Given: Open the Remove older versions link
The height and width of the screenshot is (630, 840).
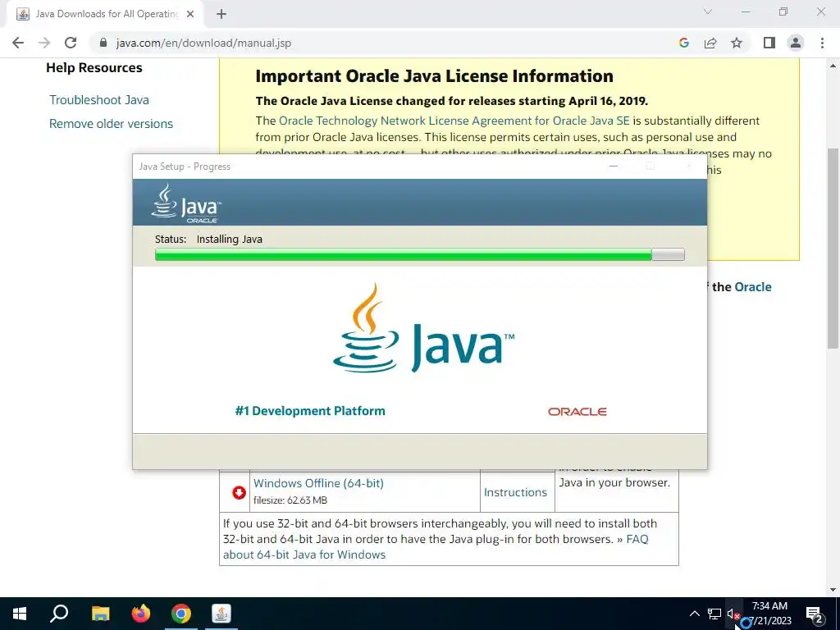Looking at the screenshot, I should [111, 124].
